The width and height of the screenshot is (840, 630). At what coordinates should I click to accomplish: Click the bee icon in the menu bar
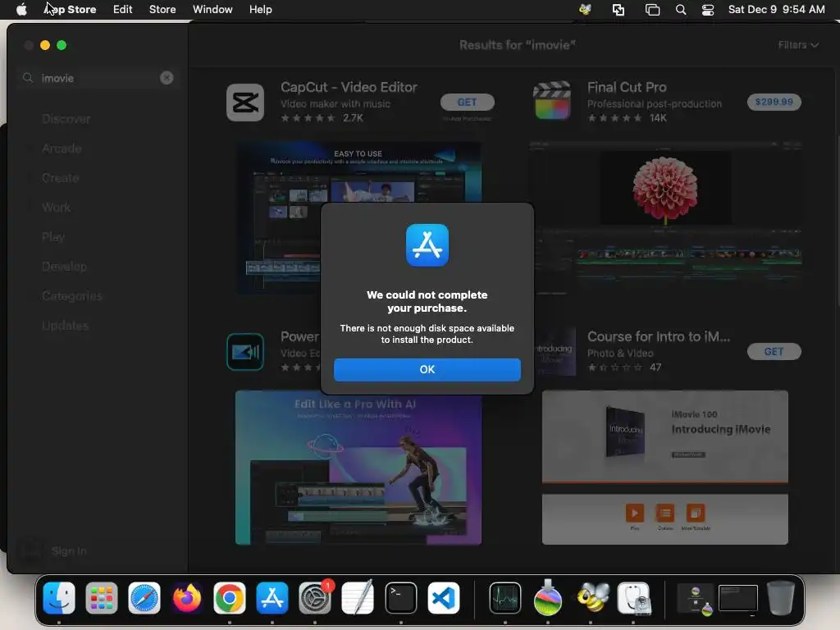[585, 10]
